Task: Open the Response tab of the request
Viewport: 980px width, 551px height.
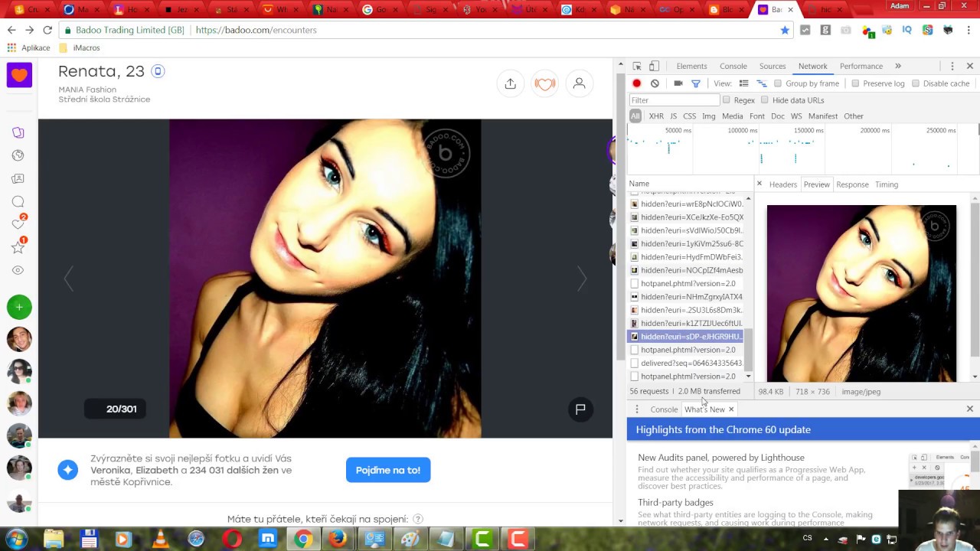Action: 852,184
